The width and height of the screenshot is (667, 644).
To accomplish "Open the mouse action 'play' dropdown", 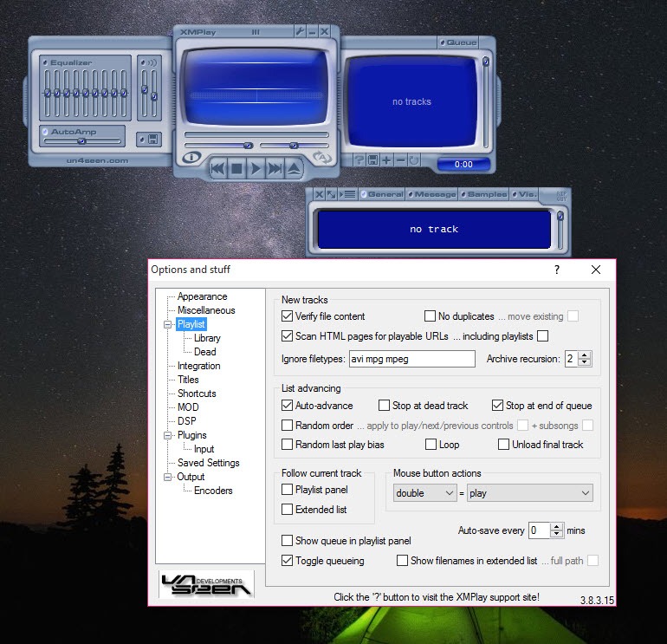I will pyautogui.click(x=529, y=493).
